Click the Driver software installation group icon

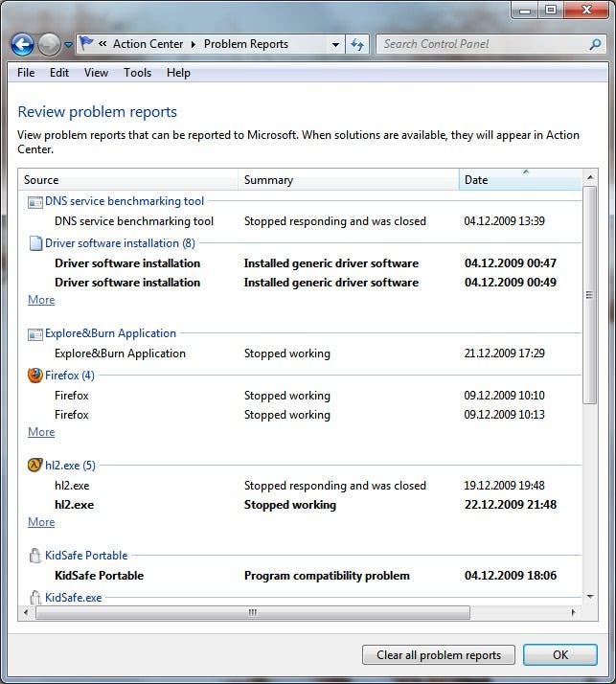pyautogui.click(x=34, y=243)
